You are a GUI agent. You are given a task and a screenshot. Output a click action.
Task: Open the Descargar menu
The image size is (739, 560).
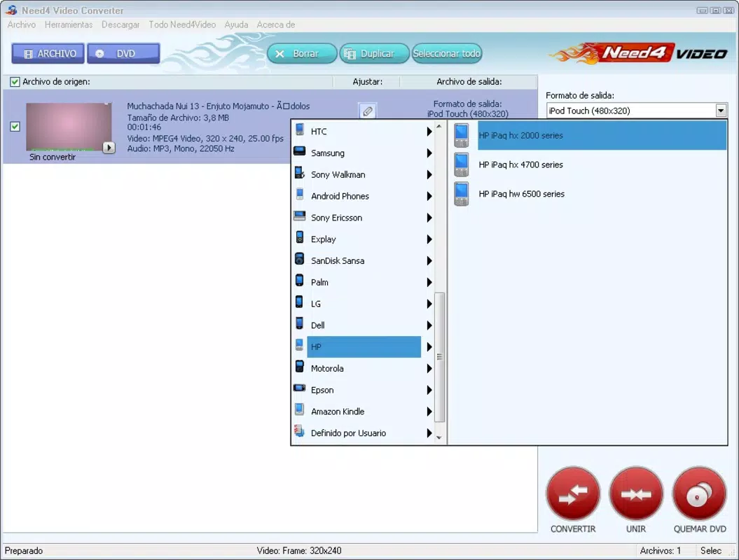pos(120,24)
